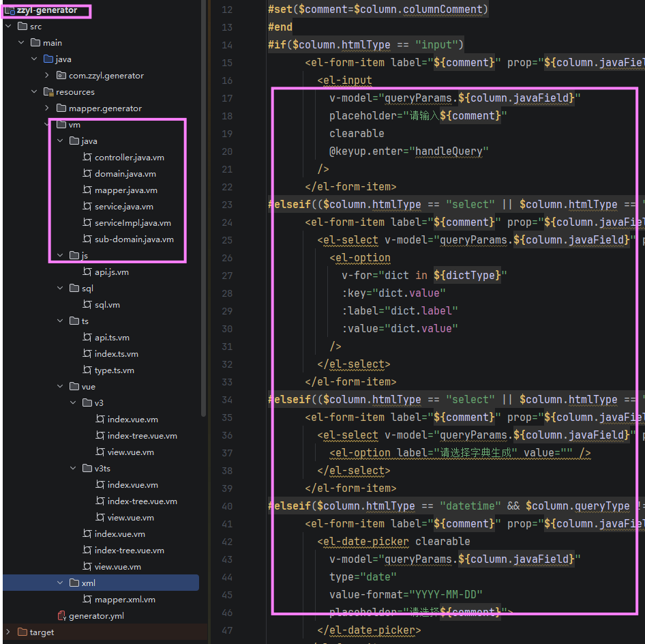Collapse the src folder chevron

coord(8,27)
